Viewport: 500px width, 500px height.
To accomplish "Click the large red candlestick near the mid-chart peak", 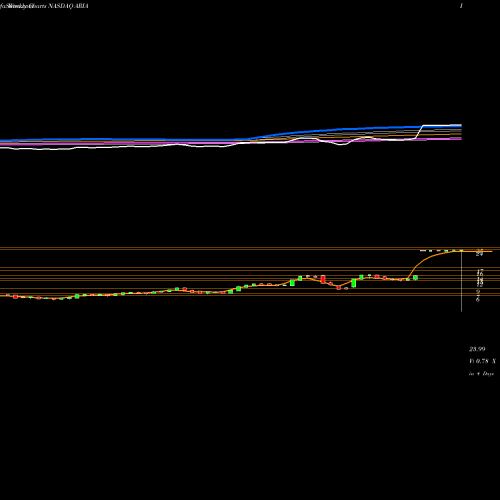I will [x=323, y=279].
